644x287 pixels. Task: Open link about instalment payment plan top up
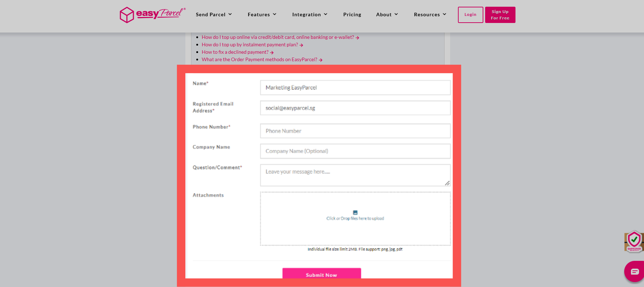[252, 45]
